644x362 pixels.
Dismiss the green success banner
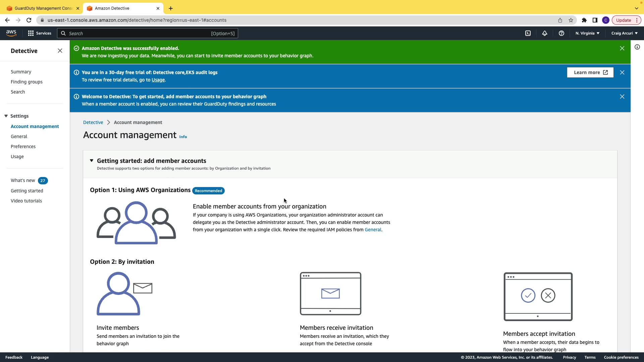[x=622, y=48]
